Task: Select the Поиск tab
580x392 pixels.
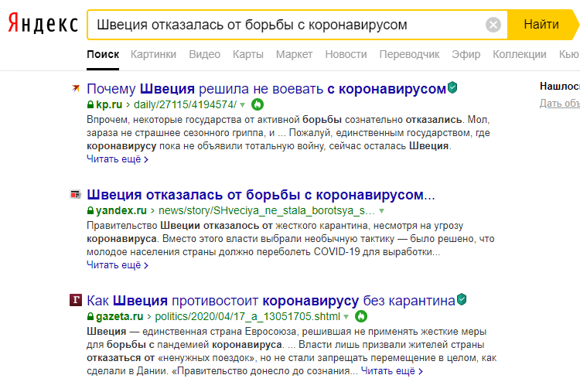Action: tap(103, 54)
